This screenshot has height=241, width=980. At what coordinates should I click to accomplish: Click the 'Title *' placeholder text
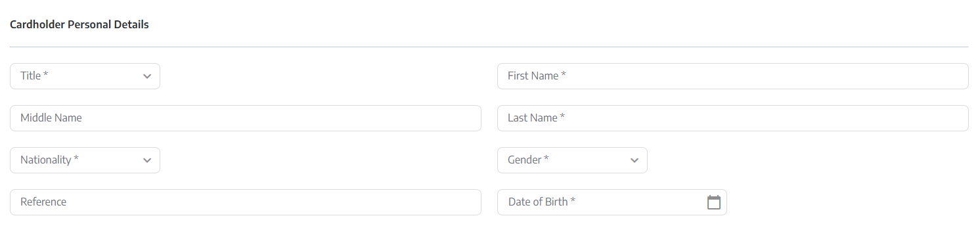(35, 76)
